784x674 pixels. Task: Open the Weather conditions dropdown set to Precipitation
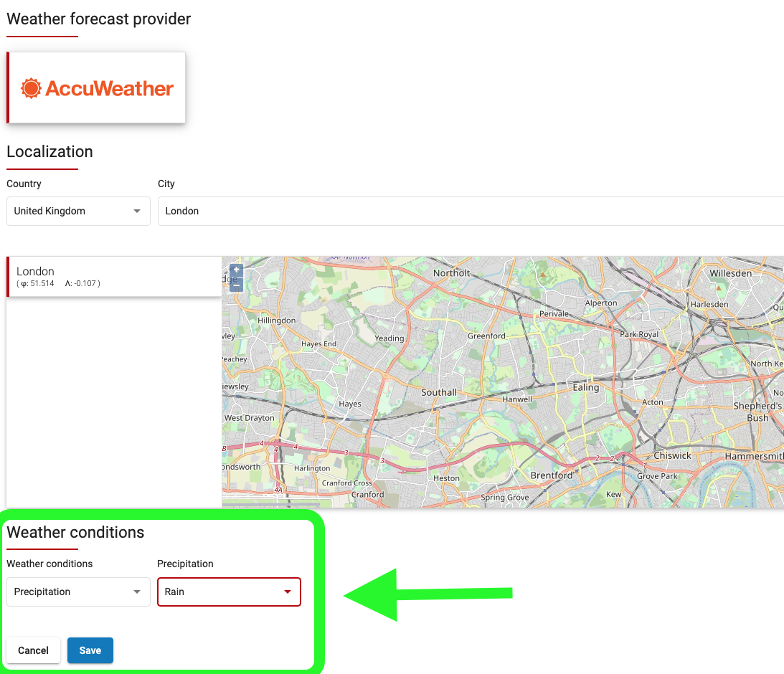(78, 592)
